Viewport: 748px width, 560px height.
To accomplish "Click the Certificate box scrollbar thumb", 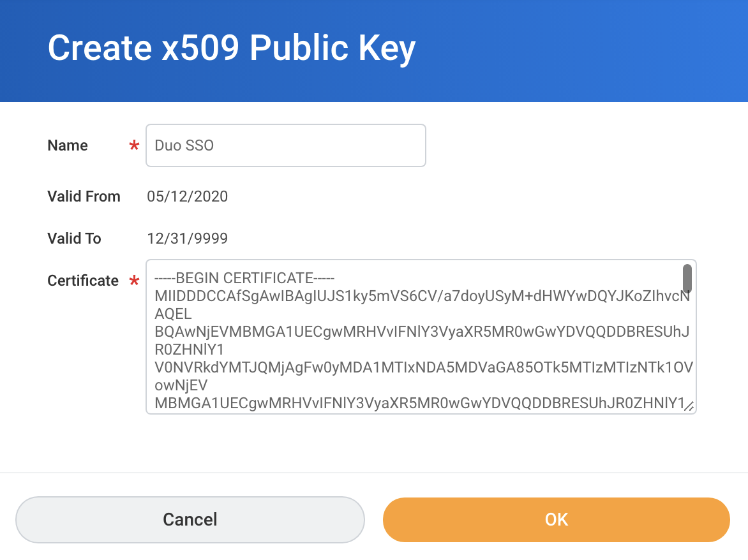I will (687, 278).
